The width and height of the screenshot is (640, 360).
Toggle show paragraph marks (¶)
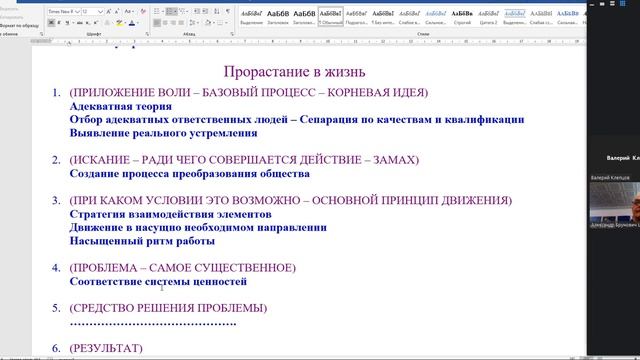[x=228, y=11]
